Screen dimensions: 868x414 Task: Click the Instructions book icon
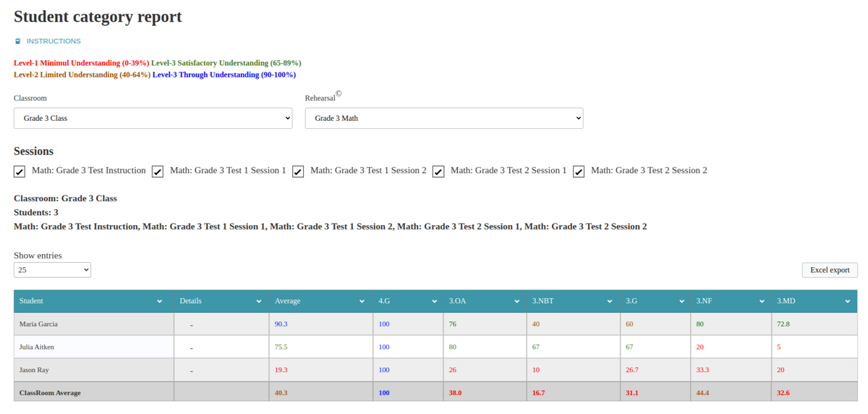click(18, 42)
